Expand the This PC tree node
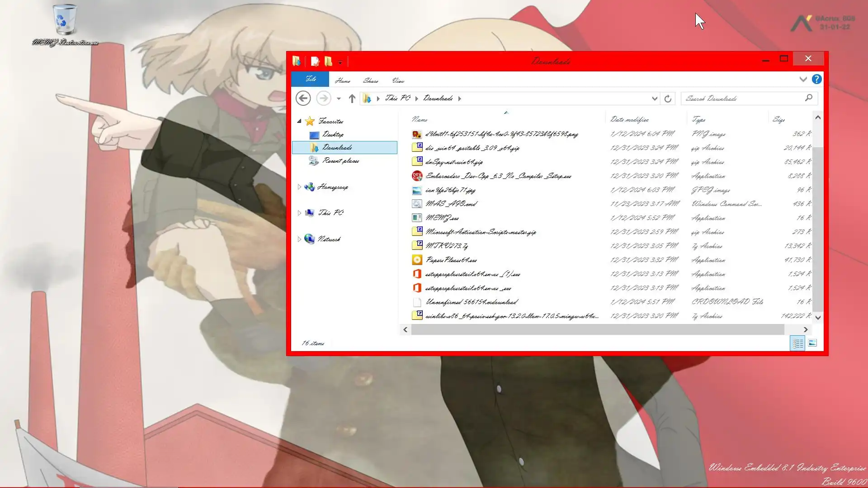The height and width of the screenshot is (488, 868). click(299, 213)
